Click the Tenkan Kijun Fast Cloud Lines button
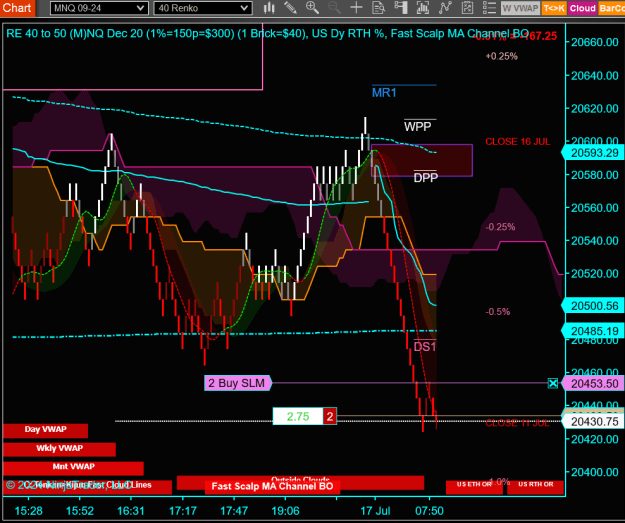The image size is (625, 523). [x=88, y=487]
